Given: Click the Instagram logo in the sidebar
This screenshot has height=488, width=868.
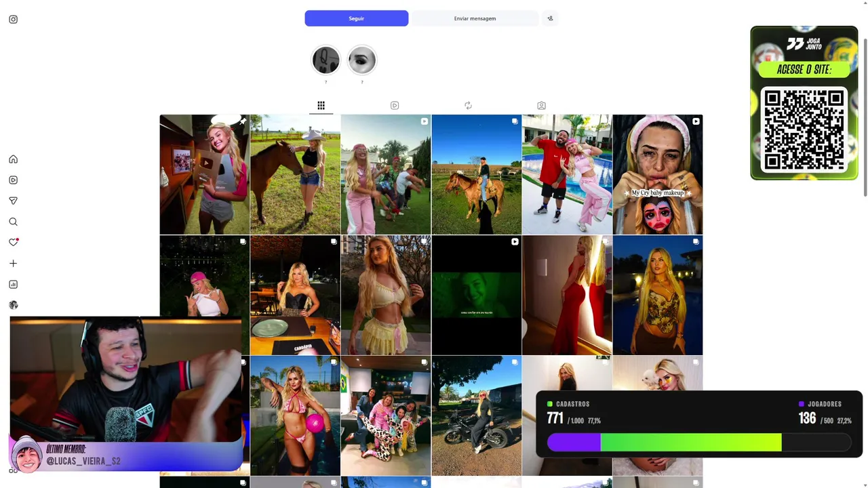Looking at the screenshot, I should click(x=13, y=20).
